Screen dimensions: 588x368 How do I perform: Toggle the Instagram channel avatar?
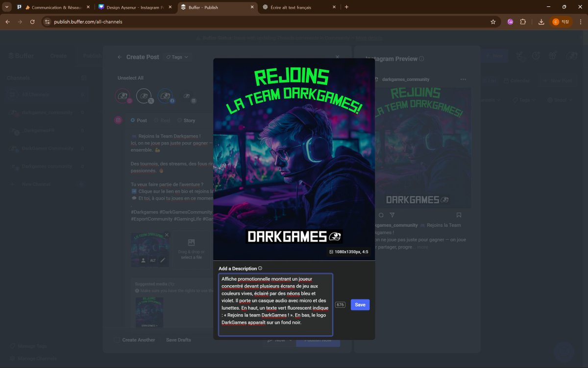pos(123,96)
